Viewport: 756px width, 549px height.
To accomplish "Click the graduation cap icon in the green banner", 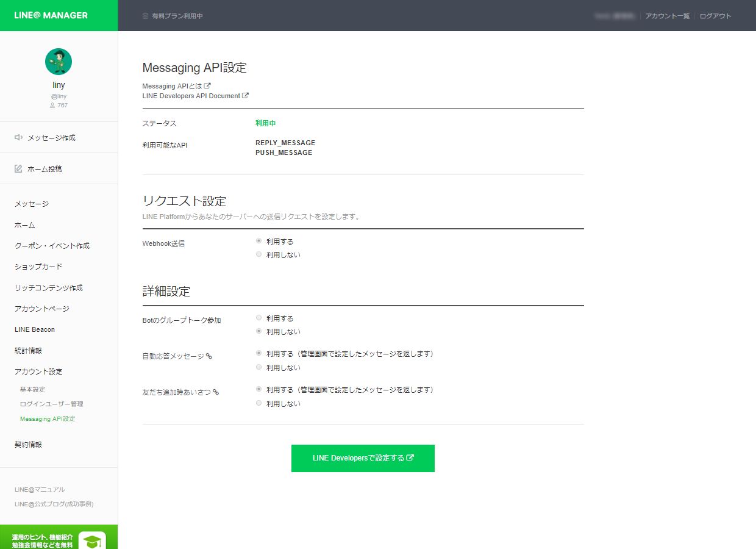I will (92, 541).
